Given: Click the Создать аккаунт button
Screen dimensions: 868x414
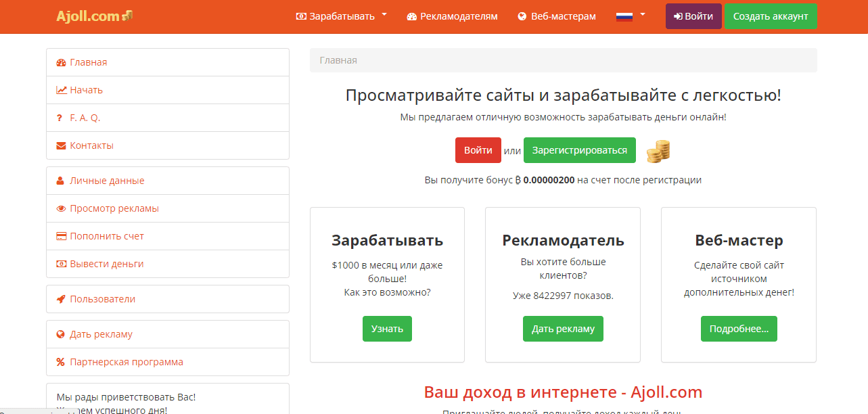Looking at the screenshot, I should (x=771, y=16).
